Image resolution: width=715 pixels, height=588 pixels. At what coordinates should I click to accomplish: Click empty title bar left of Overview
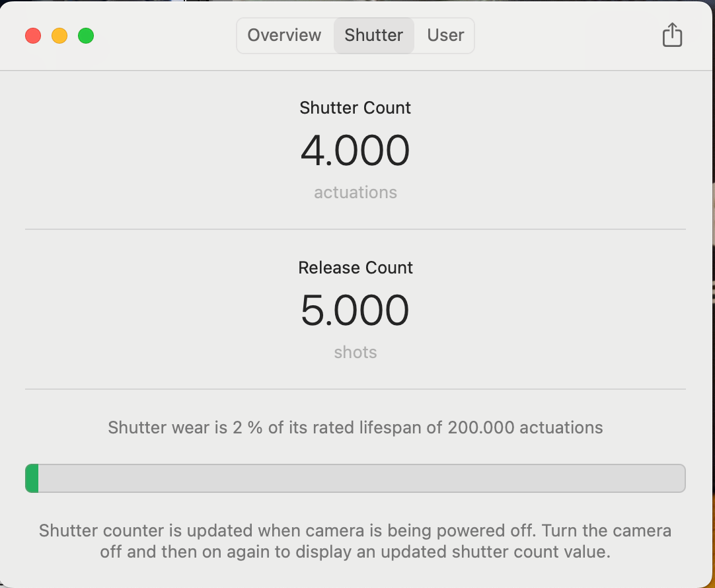165,36
